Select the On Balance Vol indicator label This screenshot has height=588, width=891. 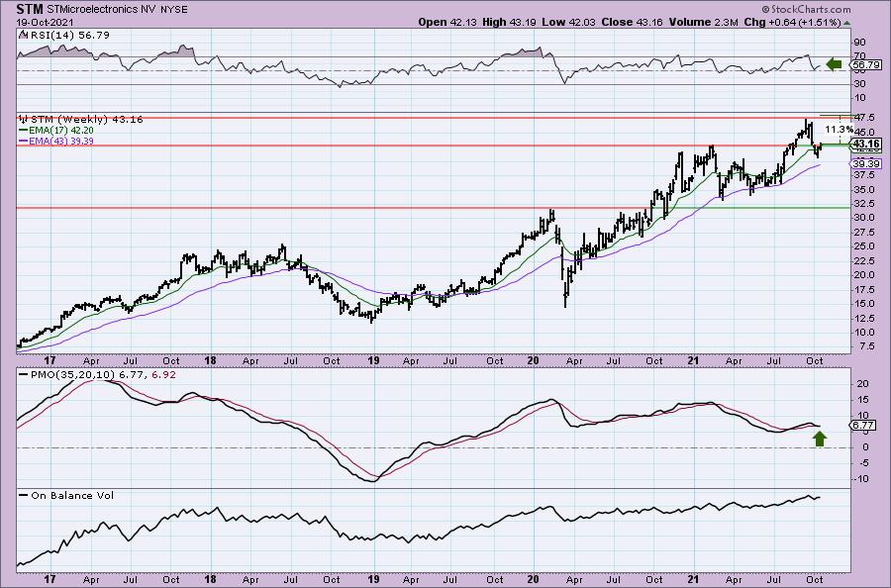[x=72, y=495]
